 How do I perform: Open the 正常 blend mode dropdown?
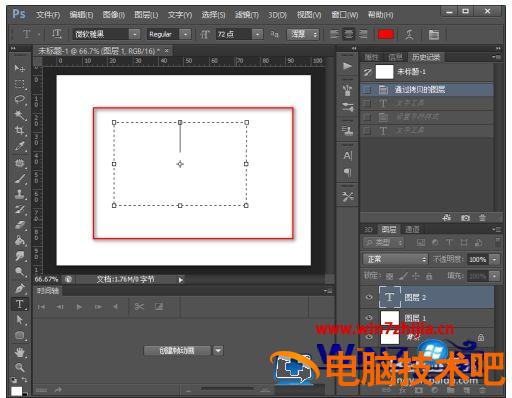tap(395, 259)
